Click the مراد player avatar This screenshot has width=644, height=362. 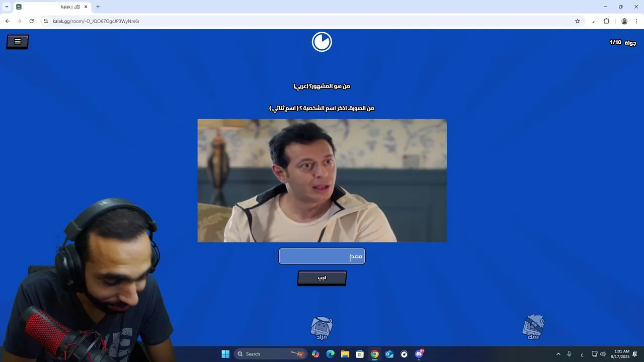click(x=321, y=328)
